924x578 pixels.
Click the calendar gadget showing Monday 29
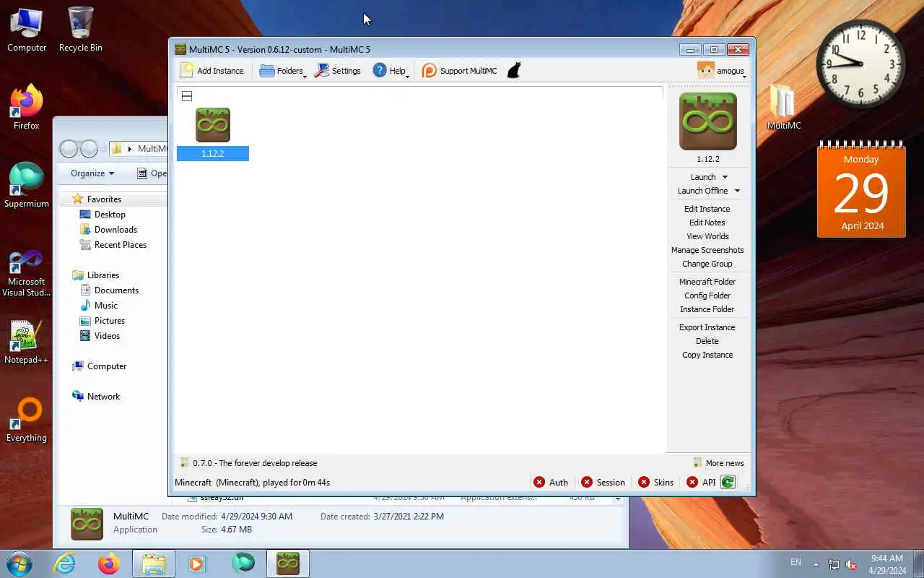pyautogui.click(x=861, y=190)
